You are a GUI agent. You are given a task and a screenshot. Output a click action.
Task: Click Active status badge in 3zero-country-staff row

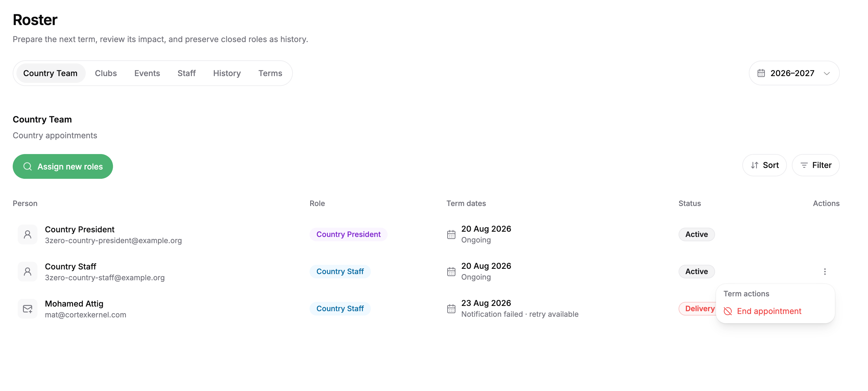pos(697,272)
